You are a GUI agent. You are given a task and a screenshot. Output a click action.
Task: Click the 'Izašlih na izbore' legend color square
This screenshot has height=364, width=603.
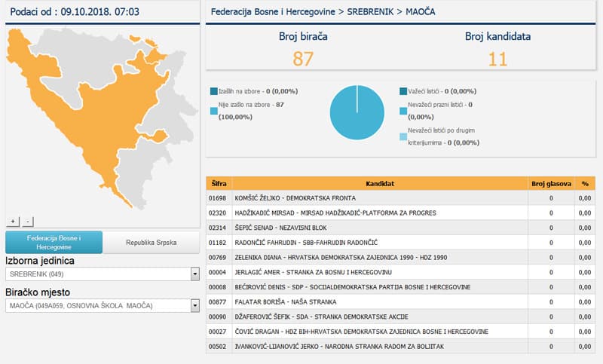[x=214, y=91]
